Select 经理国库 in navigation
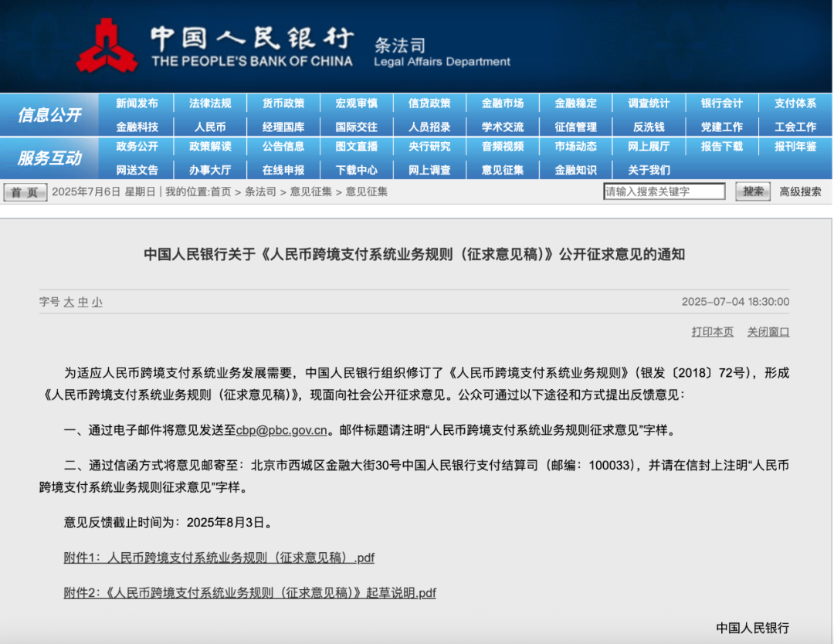This screenshot has height=644, width=834. coord(283,127)
